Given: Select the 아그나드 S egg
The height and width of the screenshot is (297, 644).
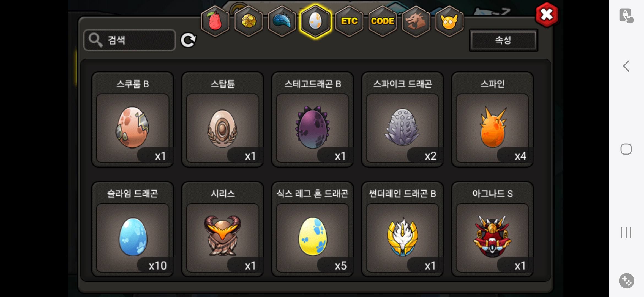Looking at the screenshot, I should 493,229.
